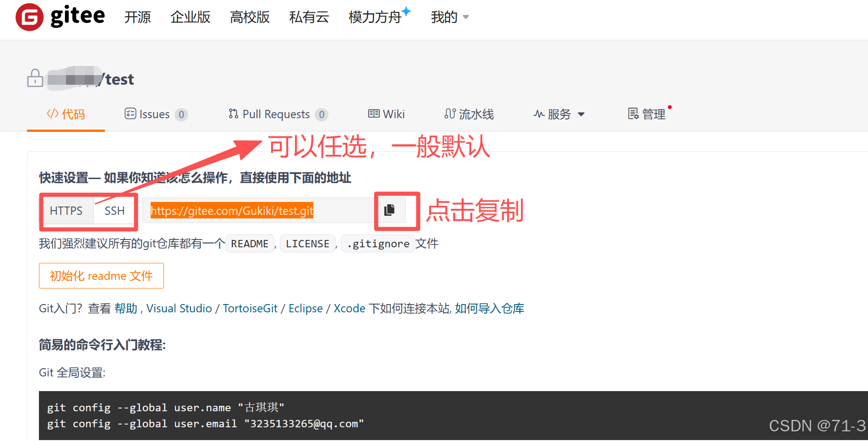Open the 帮助 link
This screenshot has height=441, width=868.
coord(126,308)
